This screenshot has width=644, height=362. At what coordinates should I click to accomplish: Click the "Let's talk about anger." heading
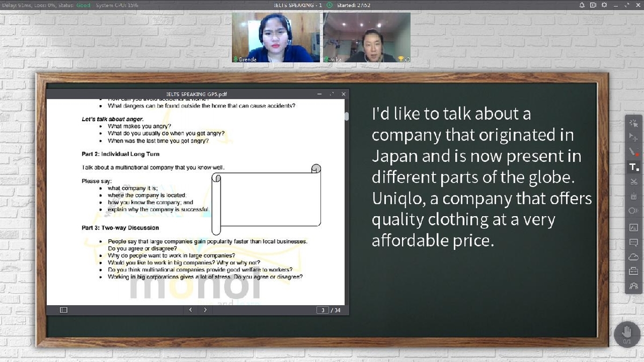[113, 119]
